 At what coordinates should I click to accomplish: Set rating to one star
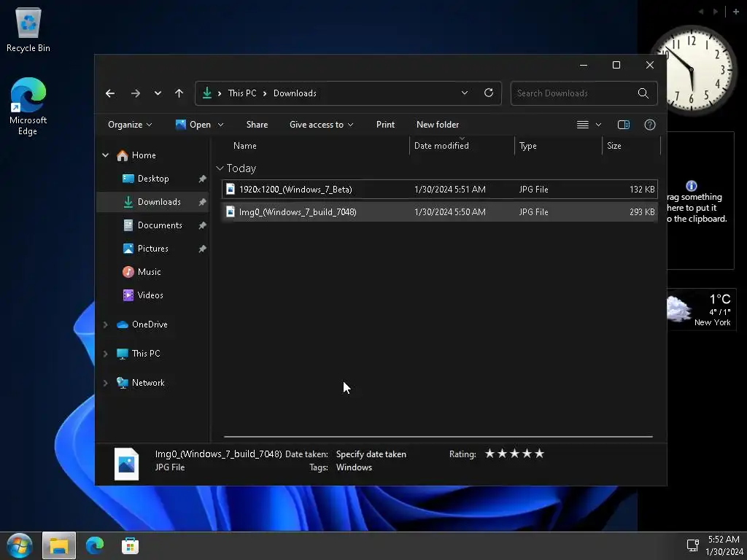[489, 454]
